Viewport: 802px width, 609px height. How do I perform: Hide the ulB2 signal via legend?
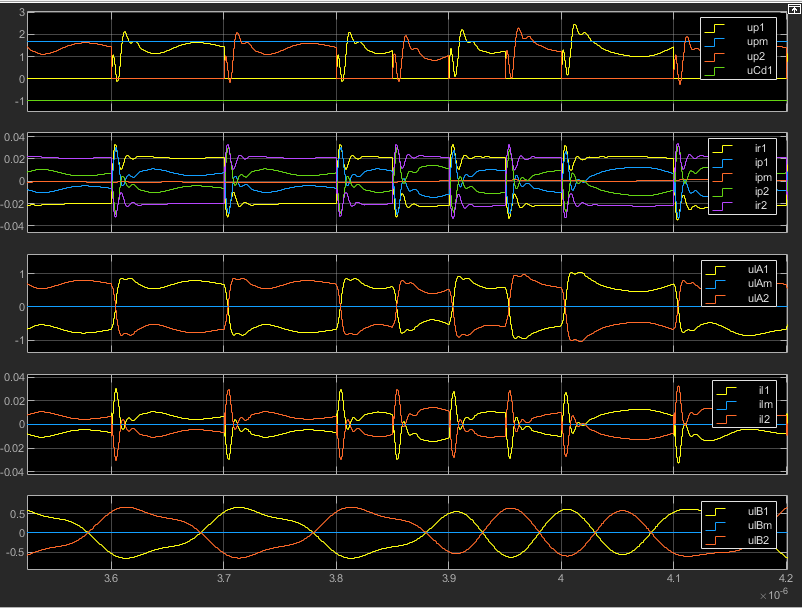pyautogui.click(x=758, y=539)
